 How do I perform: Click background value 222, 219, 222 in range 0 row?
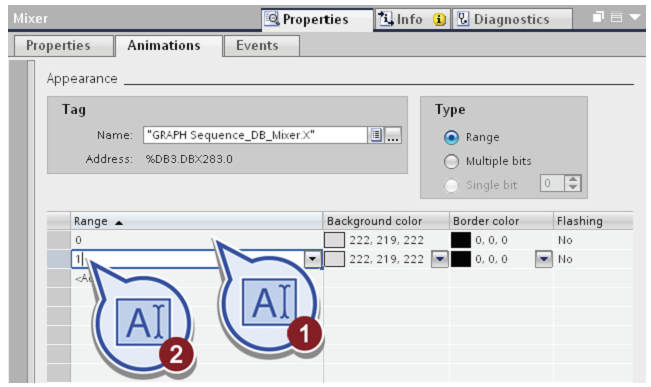(387, 240)
